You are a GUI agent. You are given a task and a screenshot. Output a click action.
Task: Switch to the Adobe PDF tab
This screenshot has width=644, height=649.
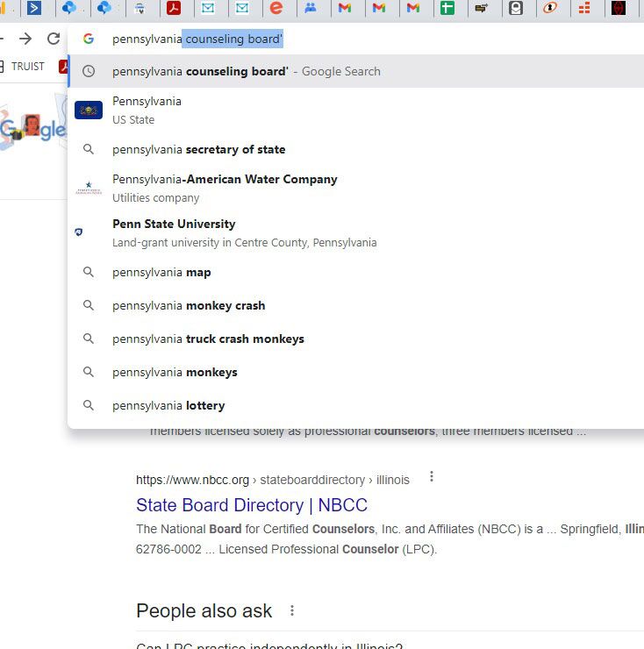pyautogui.click(x=174, y=9)
